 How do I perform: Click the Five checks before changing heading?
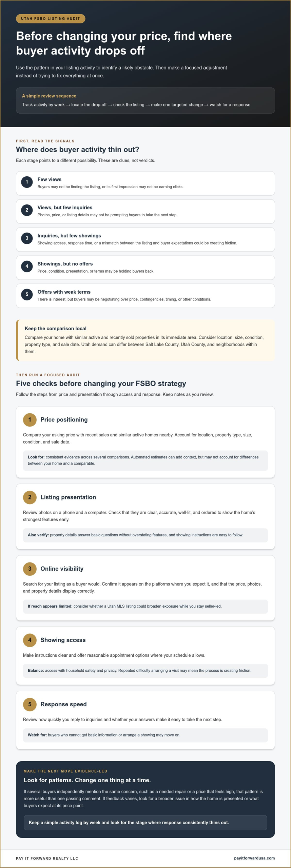[101, 383]
